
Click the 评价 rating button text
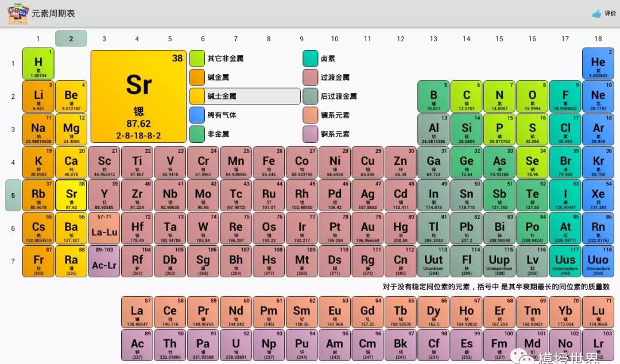click(x=610, y=13)
